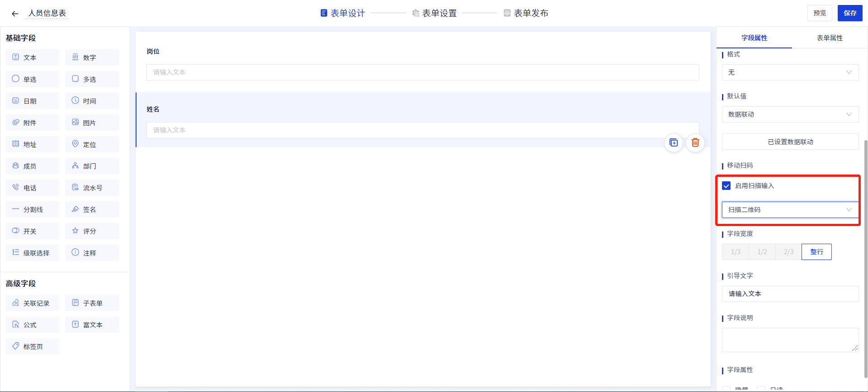Add a 关联记录 advanced field
Screen dimensions: 868x392
33,303
